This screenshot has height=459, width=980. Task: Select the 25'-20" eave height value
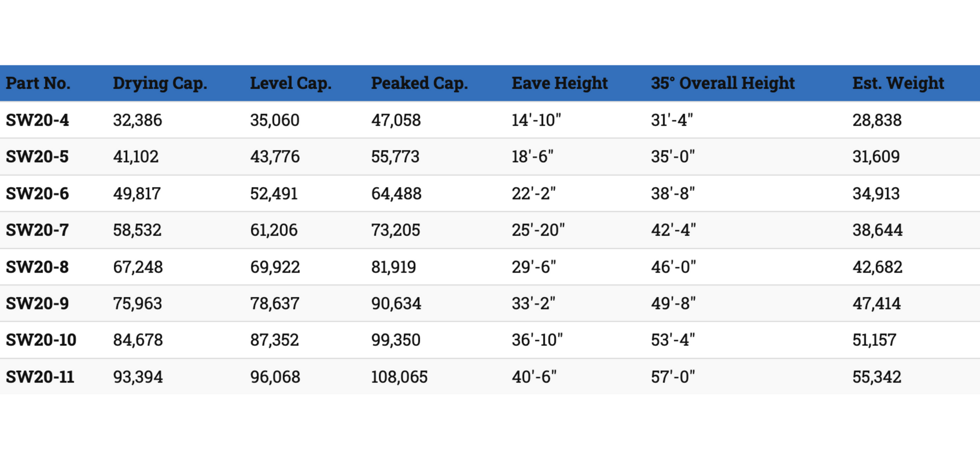pos(538,230)
